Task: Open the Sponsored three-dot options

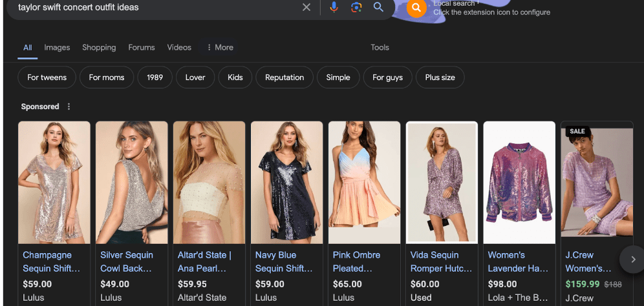Action: 69,107
